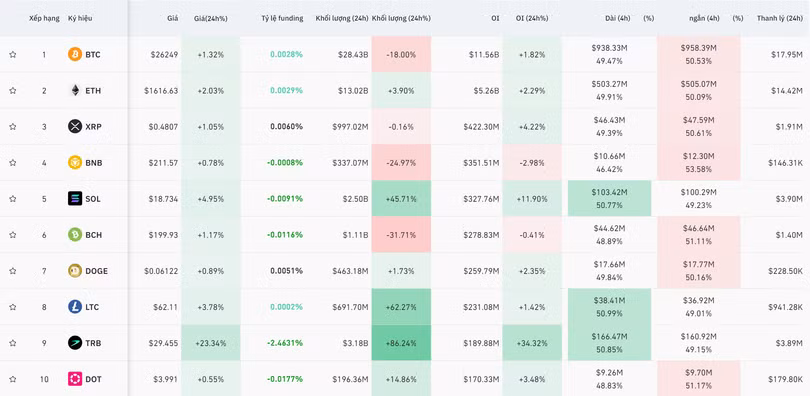Open the TRB symbol link
The height and width of the screenshot is (396, 810).
pos(93,343)
